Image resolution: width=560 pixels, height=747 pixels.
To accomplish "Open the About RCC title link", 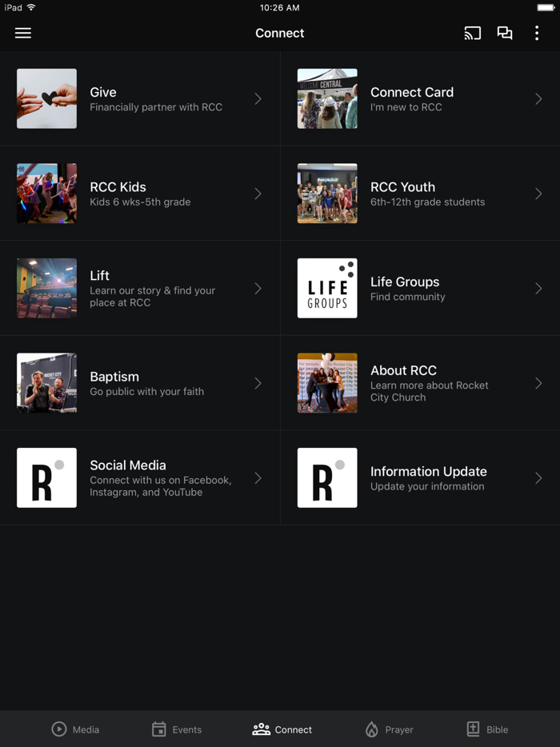I will (403, 370).
